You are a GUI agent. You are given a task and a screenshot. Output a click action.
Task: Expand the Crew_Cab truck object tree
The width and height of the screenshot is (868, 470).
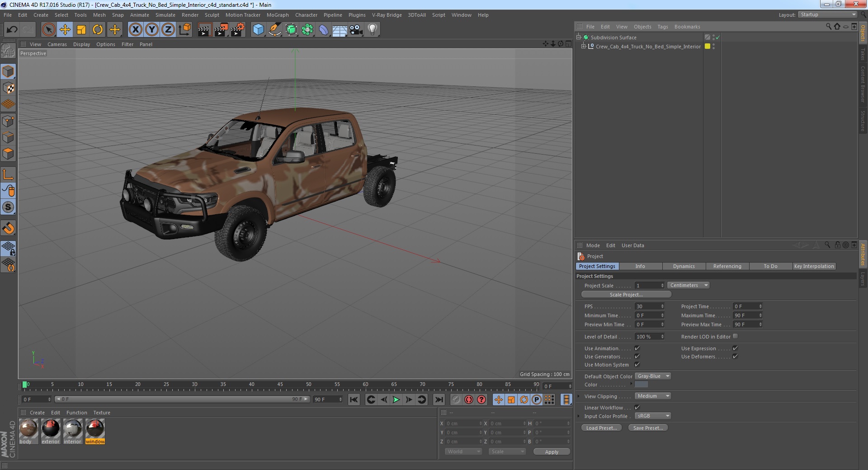point(583,46)
